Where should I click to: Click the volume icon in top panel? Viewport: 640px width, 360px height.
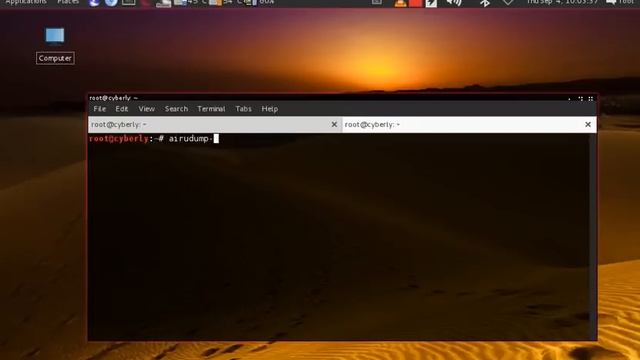[x=454, y=2]
